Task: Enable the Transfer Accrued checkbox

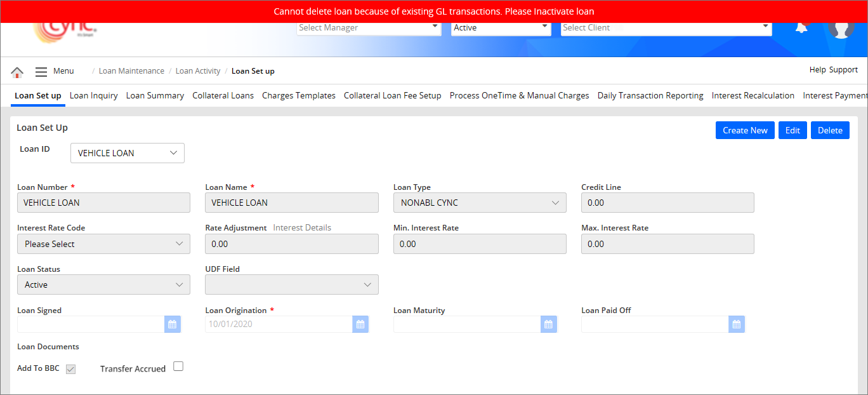Action: tap(178, 366)
